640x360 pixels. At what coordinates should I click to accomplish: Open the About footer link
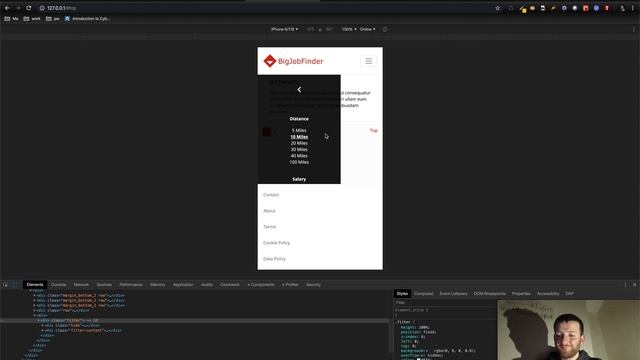pos(269,211)
